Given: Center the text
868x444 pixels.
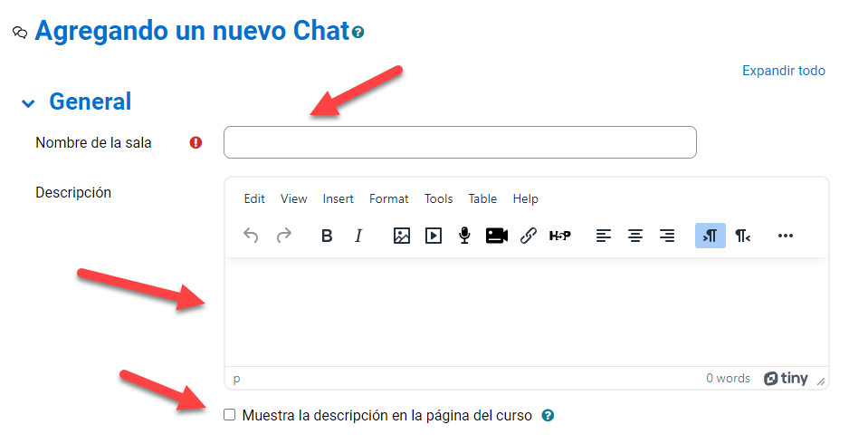Looking at the screenshot, I should click(x=635, y=236).
